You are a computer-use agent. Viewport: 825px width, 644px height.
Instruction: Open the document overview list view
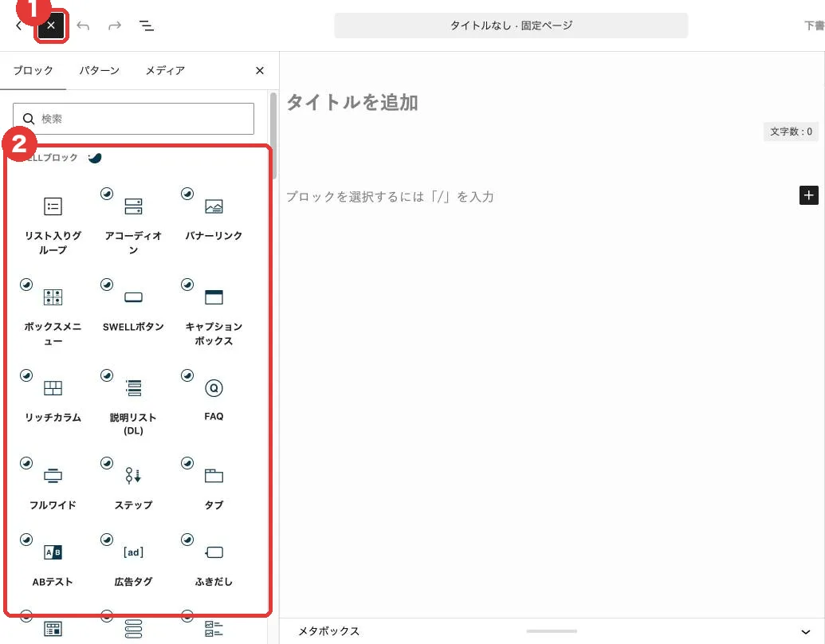147,26
